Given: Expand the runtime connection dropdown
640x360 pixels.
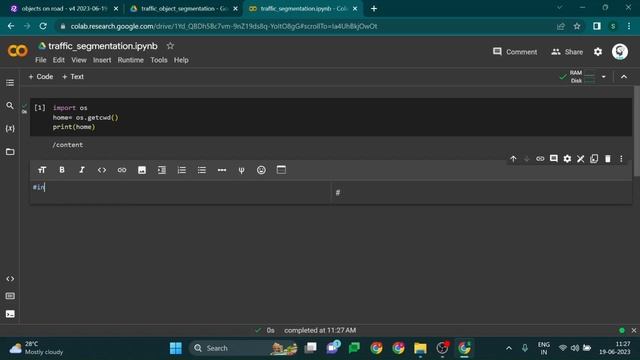Looking at the screenshot, I should click(x=603, y=77).
